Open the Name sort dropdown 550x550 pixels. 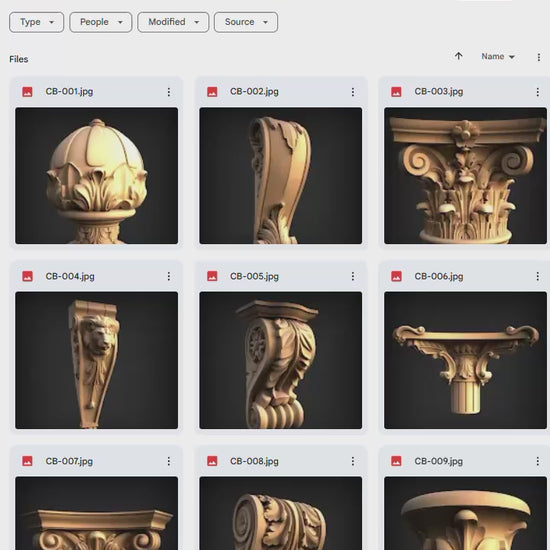(497, 56)
